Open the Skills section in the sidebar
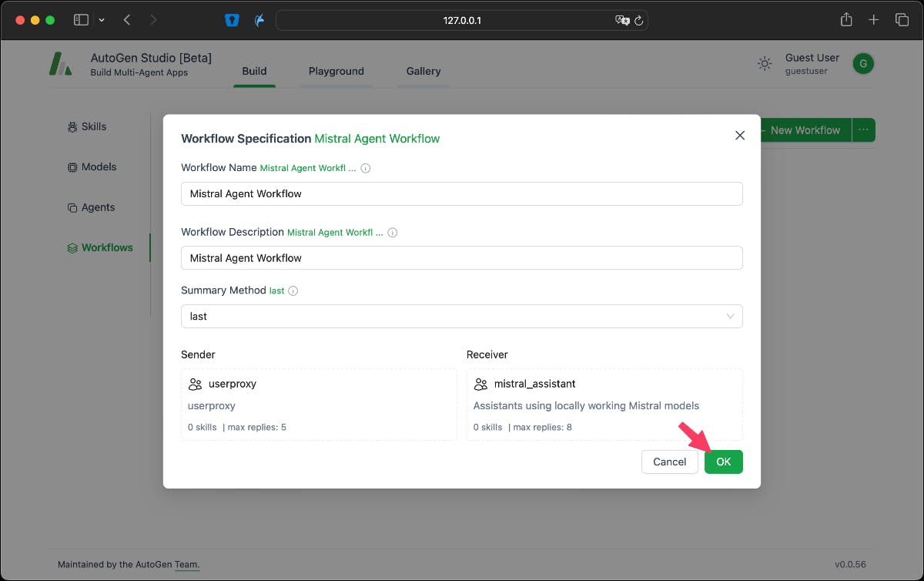This screenshot has width=924, height=581. (87, 126)
